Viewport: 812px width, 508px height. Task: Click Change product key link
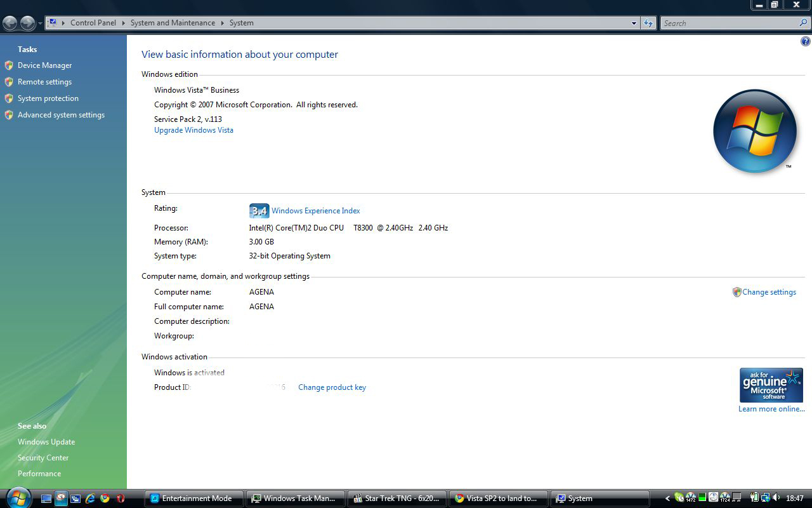(332, 387)
